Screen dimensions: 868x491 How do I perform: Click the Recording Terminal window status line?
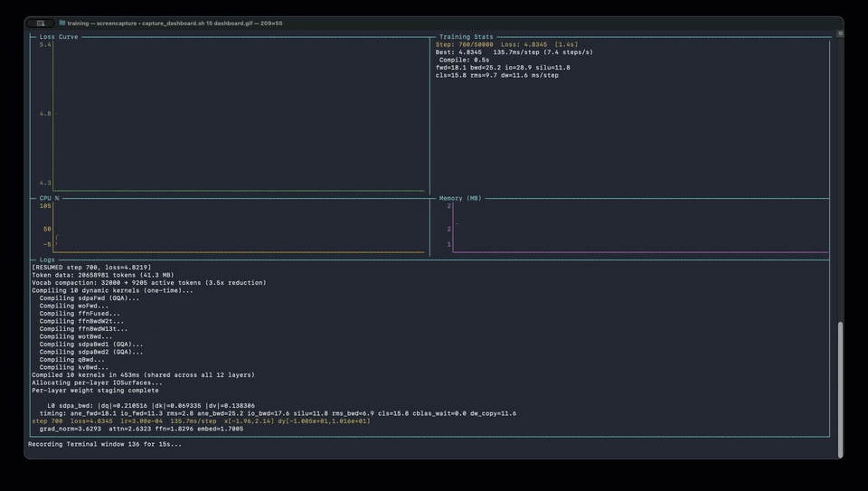tap(105, 444)
